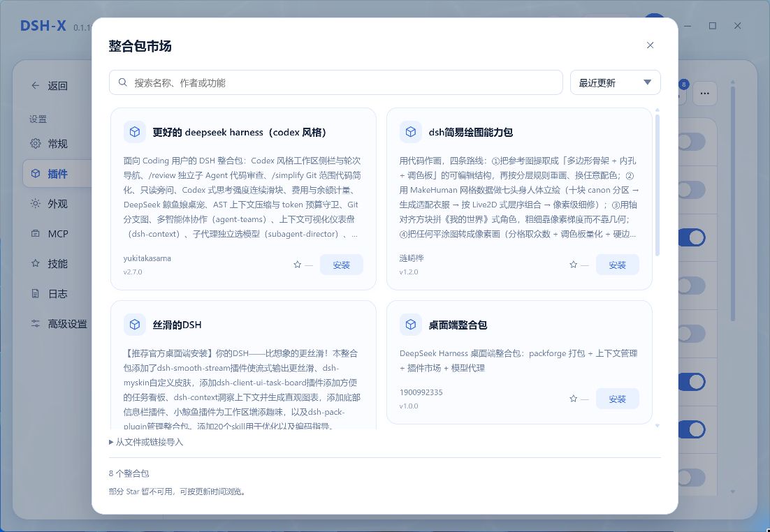Click the title 桌面端整合包
The image size is (770, 532).
coord(458,325)
